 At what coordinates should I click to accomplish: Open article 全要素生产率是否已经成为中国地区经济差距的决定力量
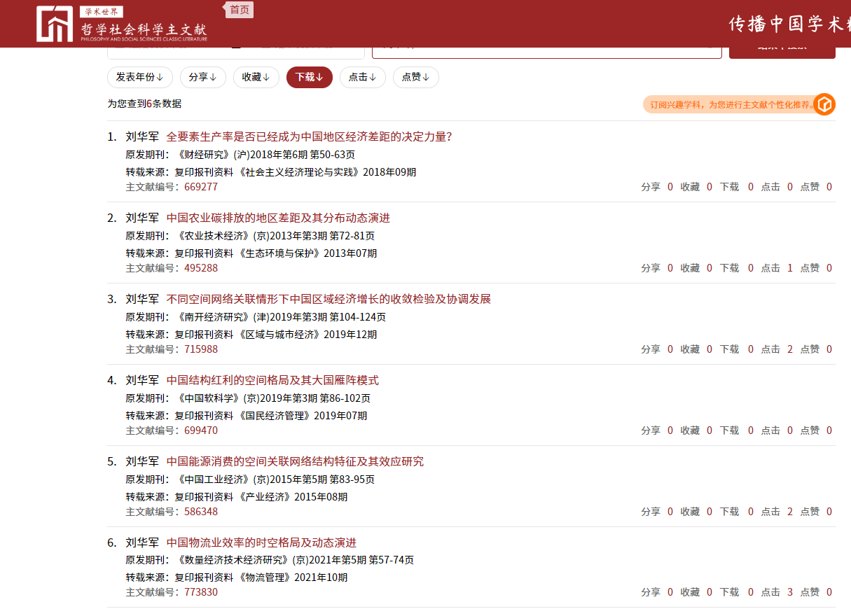tap(309, 136)
